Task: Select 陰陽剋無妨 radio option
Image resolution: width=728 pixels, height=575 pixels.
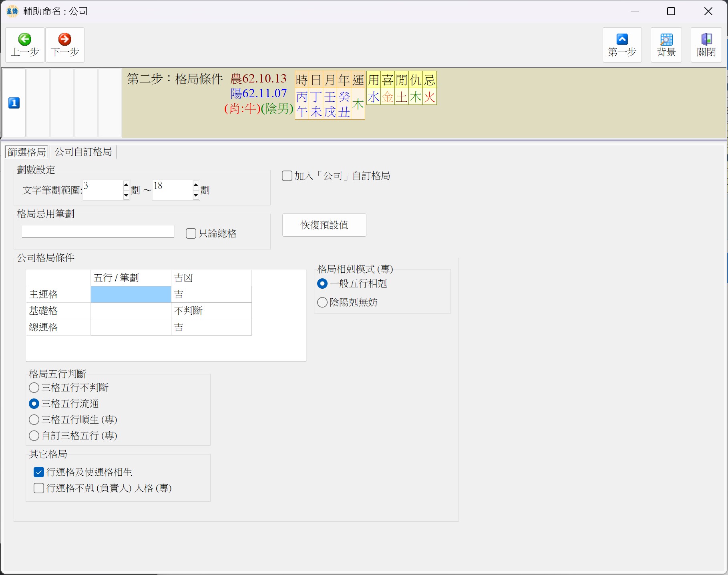Action: [322, 302]
